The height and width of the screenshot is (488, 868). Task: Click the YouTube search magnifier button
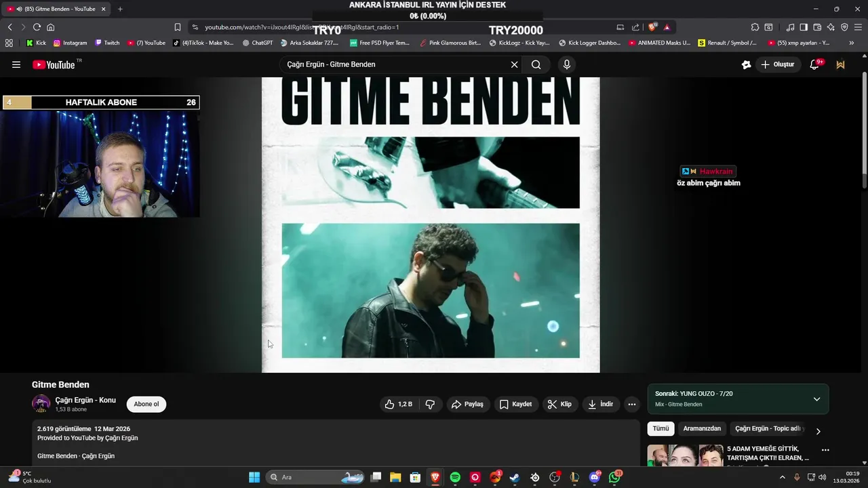tap(536, 64)
